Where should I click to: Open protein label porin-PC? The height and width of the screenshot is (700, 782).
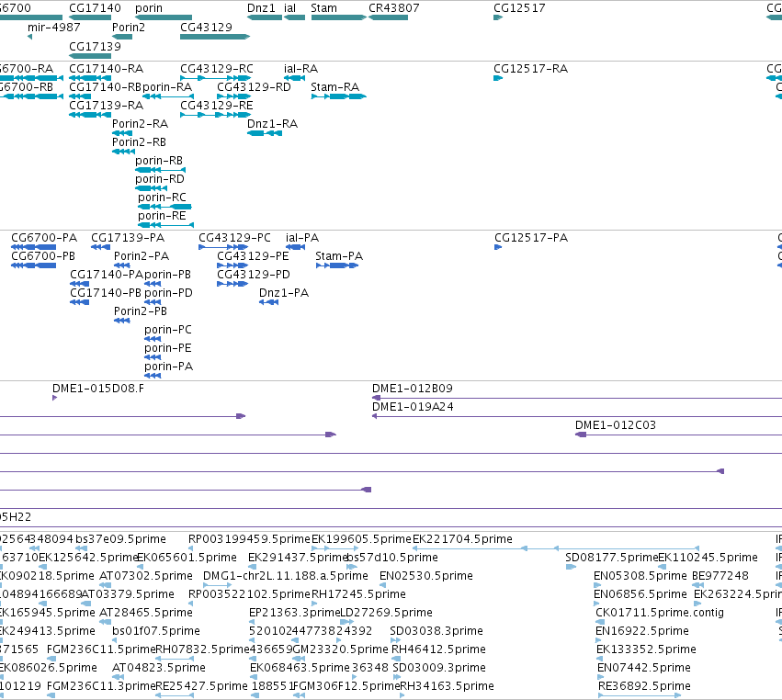168,330
